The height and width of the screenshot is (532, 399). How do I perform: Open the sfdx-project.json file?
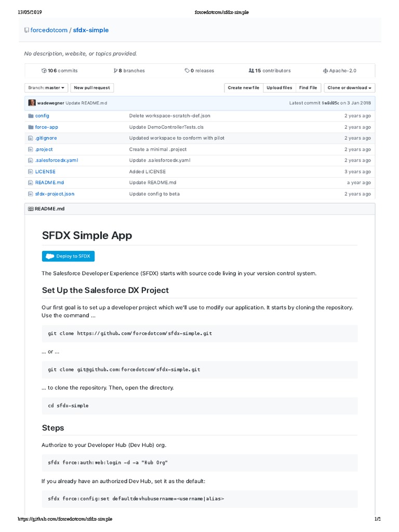pos(55,194)
